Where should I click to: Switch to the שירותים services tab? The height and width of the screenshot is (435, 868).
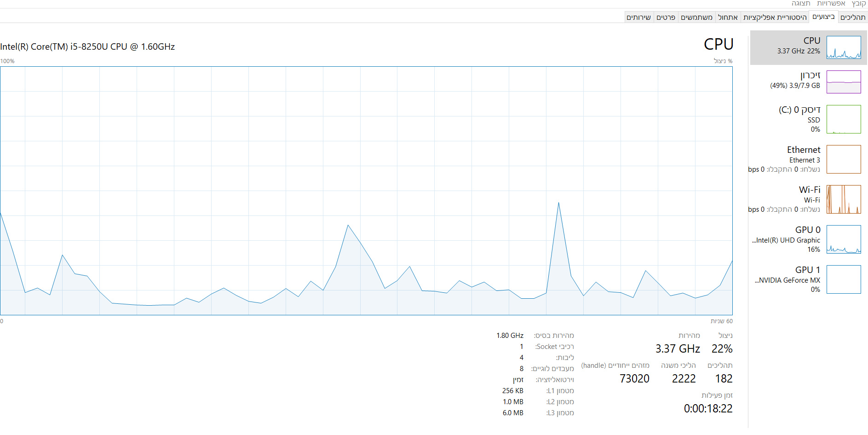pos(638,17)
